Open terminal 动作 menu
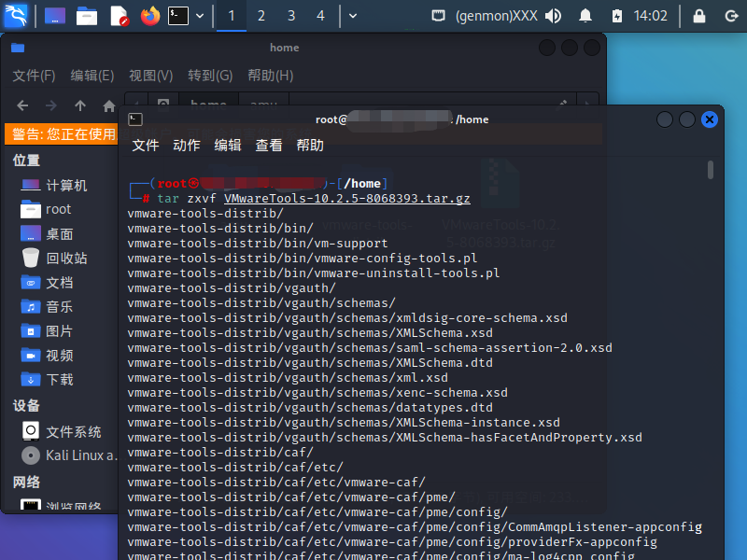Viewport: 747px width, 560px height. tap(186, 146)
